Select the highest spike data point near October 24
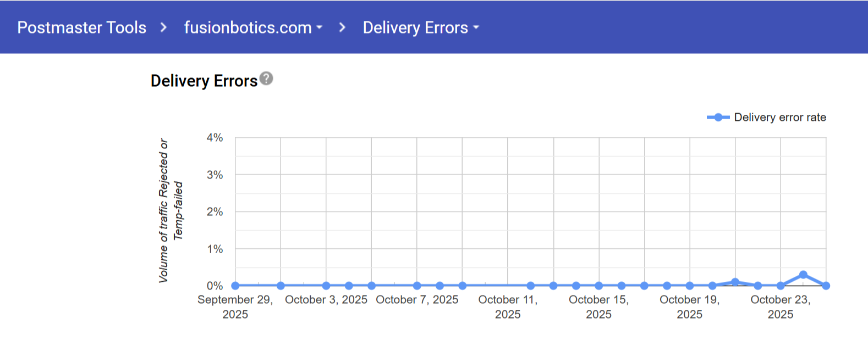 (x=803, y=275)
